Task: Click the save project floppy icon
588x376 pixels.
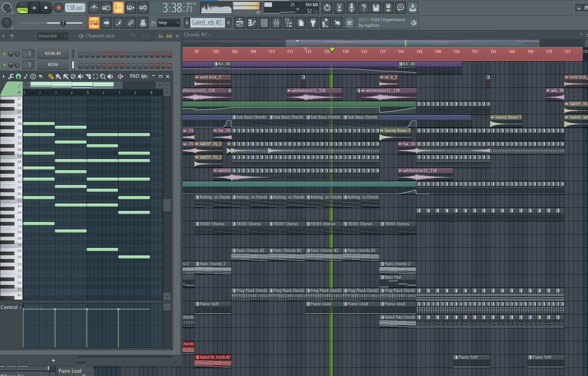Action: (x=376, y=7)
